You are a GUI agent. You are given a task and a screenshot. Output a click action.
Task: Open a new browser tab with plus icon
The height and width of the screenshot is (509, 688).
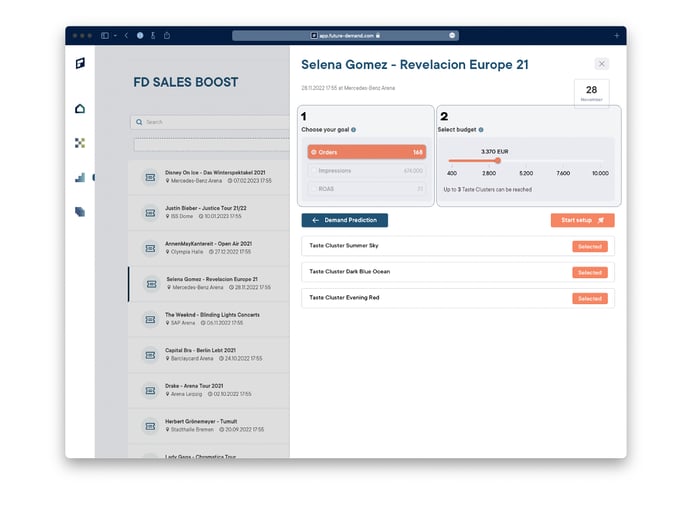[x=616, y=36]
